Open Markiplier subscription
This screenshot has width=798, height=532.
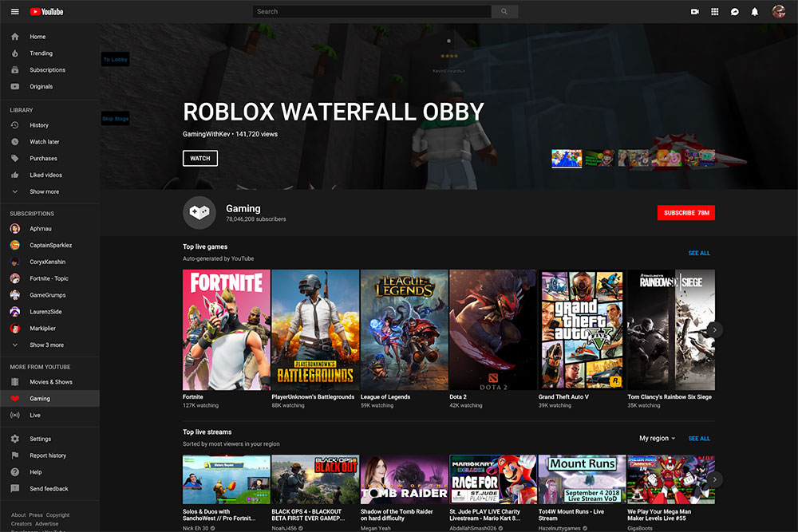point(49,328)
